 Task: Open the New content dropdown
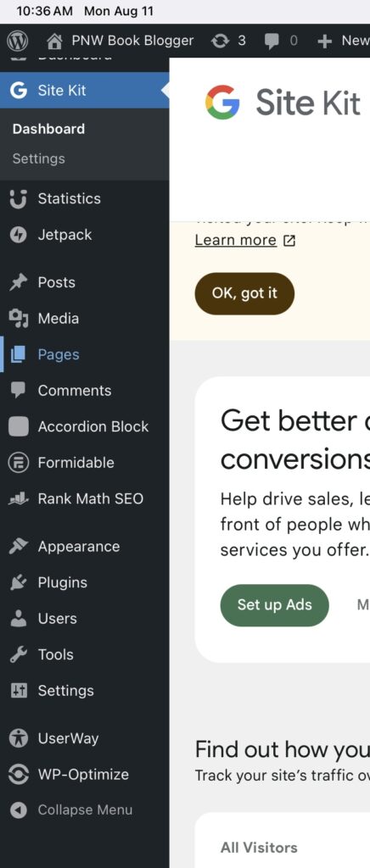(x=342, y=41)
